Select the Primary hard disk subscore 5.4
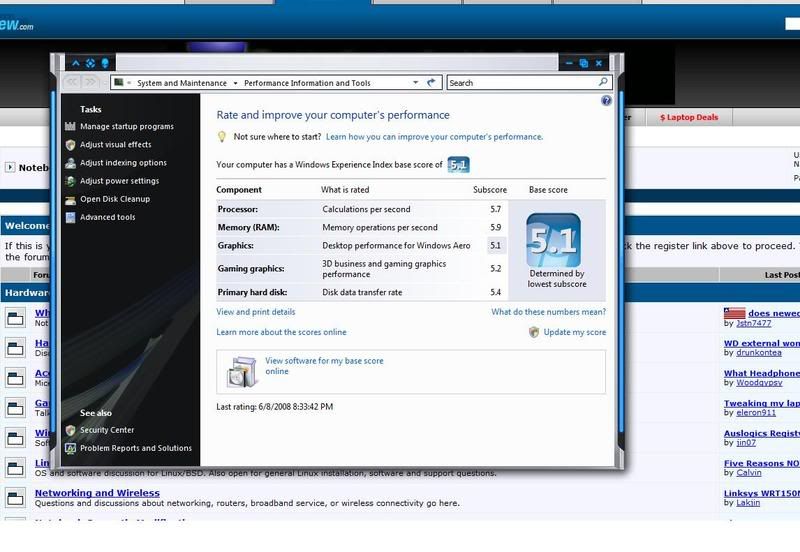 (x=495, y=292)
